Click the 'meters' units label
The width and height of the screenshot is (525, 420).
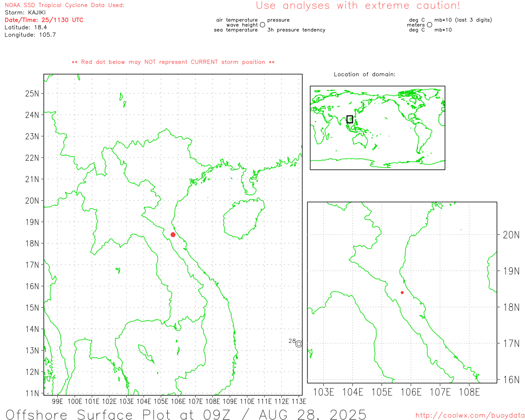(416, 25)
